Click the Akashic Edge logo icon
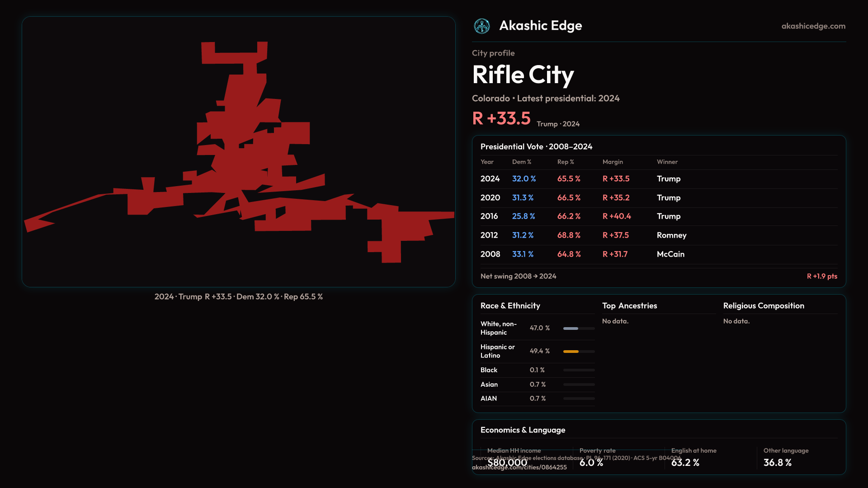 (481, 26)
